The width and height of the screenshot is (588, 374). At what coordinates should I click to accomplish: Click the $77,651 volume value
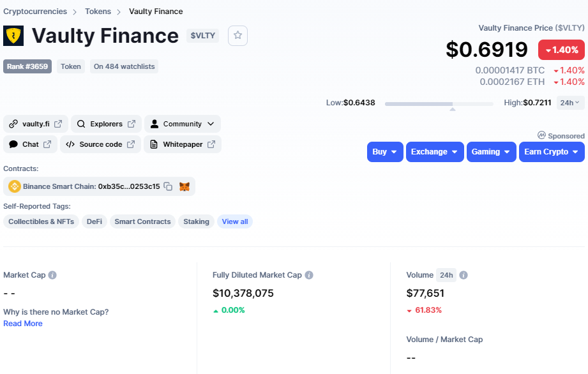pos(425,293)
